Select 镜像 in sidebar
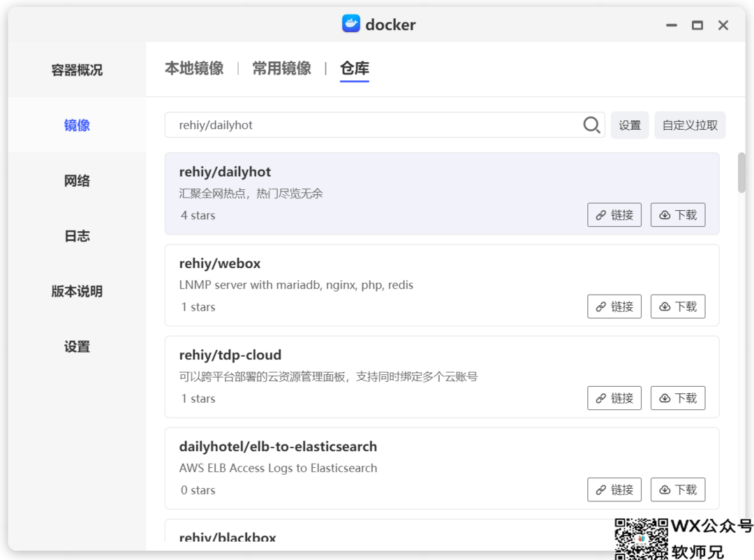The width and height of the screenshot is (754, 560). point(77,126)
